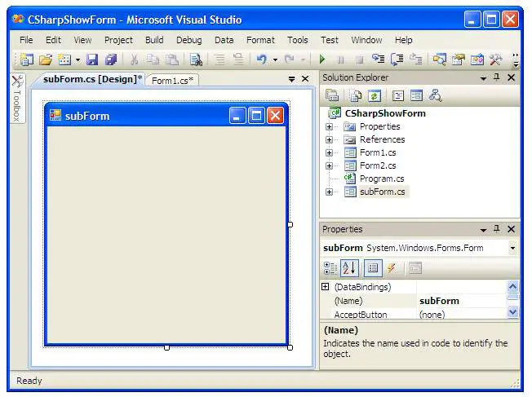This screenshot has height=397, width=532.
Task: Show events with the lightning bolt icon
Action: click(x=392, y=268)
